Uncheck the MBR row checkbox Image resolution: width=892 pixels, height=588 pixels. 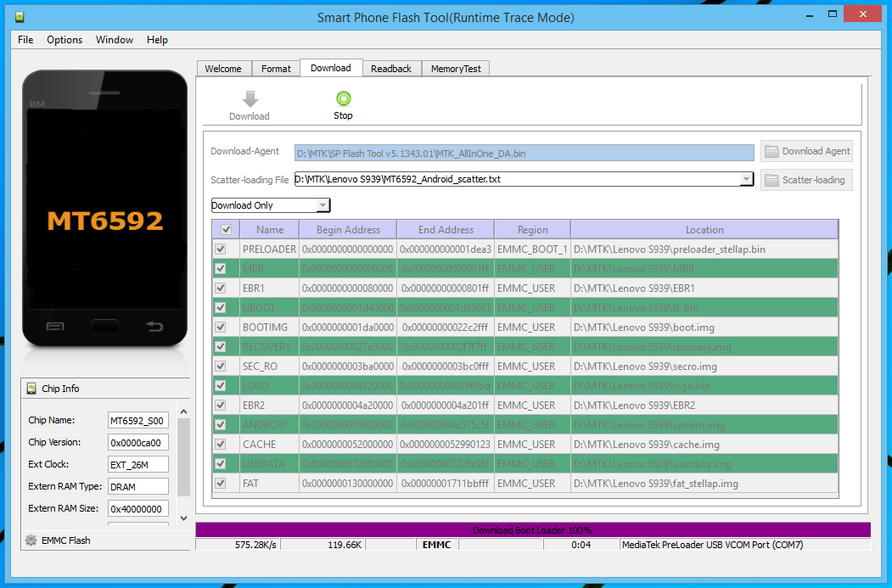(x=221, y=268)
